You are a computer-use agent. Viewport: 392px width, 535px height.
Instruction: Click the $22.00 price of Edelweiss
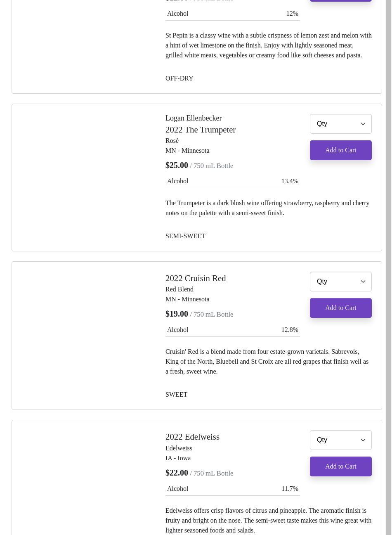click(177, 473)
